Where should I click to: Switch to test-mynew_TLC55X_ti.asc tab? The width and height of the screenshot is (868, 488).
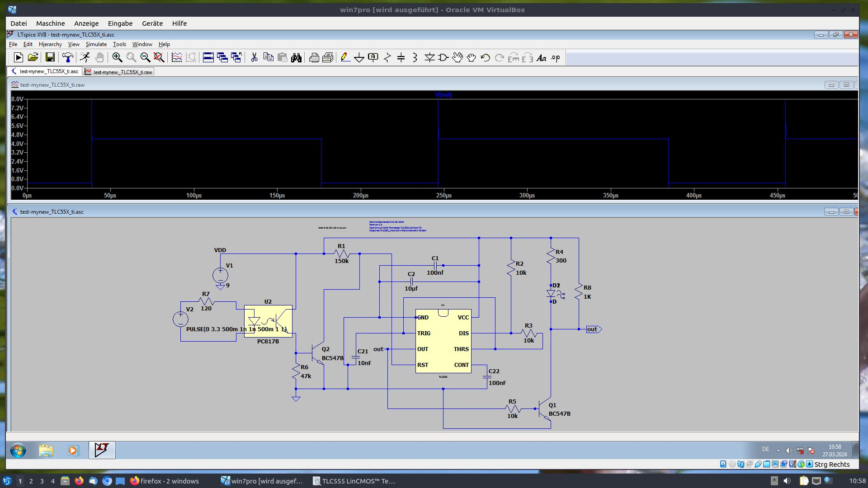coord(45,71)
